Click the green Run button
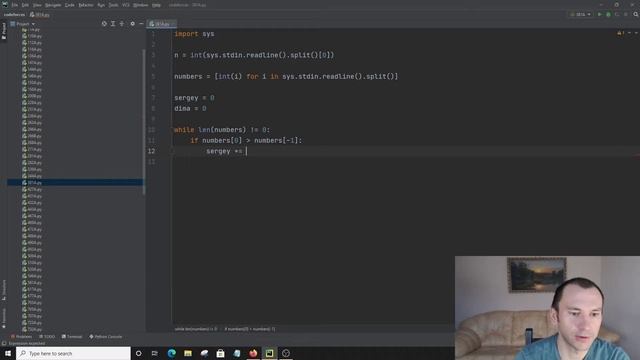 pyautogui.click(x=600, y=14)
